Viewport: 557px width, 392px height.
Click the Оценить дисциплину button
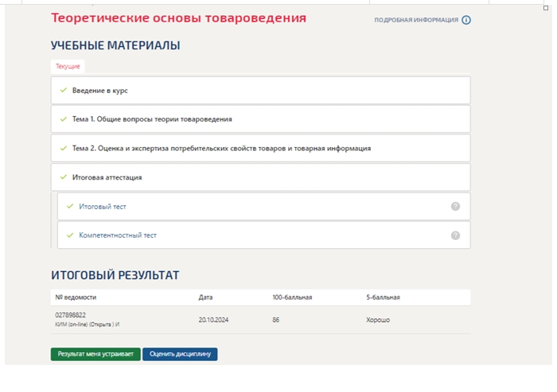(x=180, y=354)
